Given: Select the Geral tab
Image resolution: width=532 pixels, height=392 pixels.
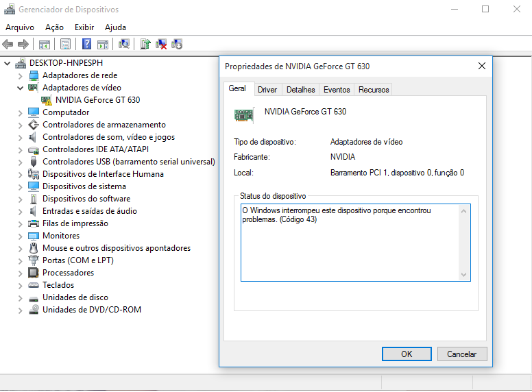Looking at the screenshot, I should [x=237, y=88].
